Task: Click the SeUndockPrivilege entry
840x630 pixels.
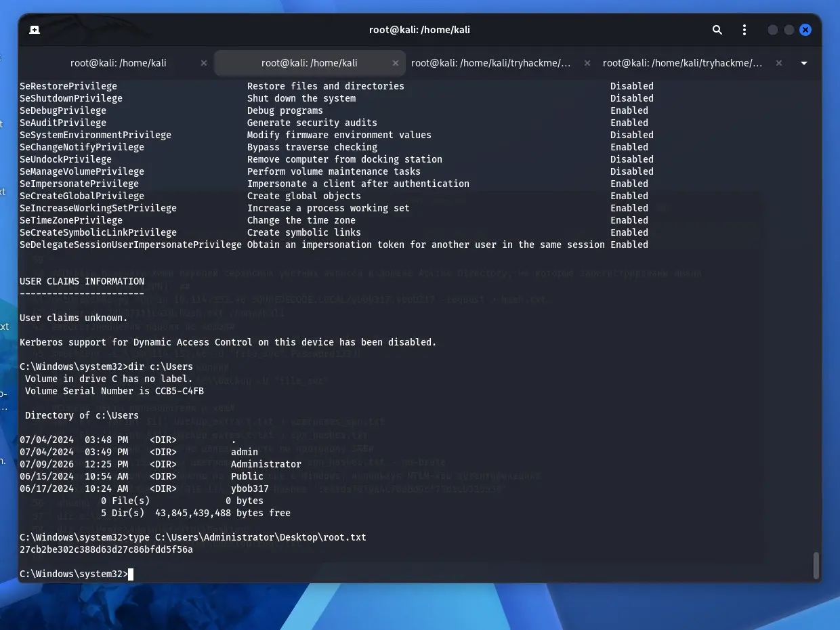Action: tap(66, 159)
